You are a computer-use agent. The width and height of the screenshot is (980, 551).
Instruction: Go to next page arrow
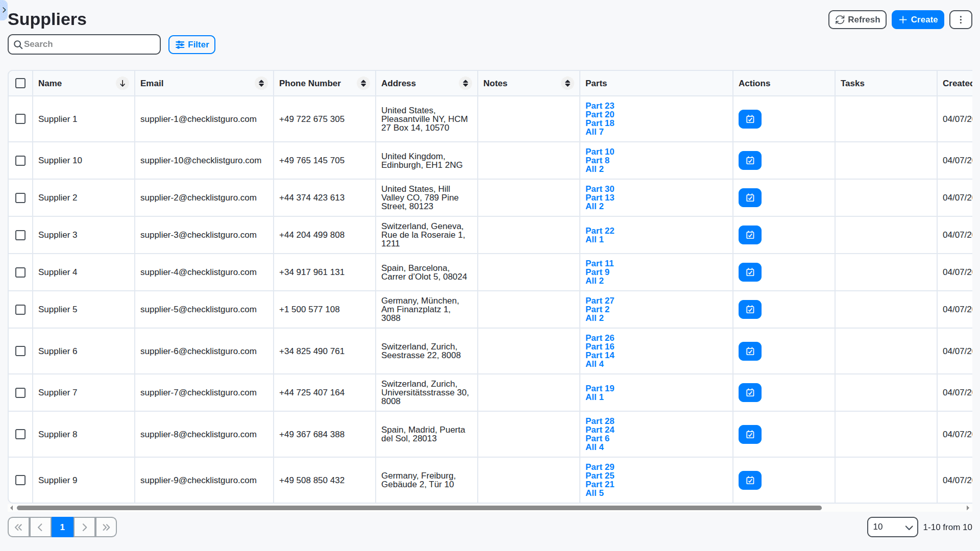tap(85, 527)
